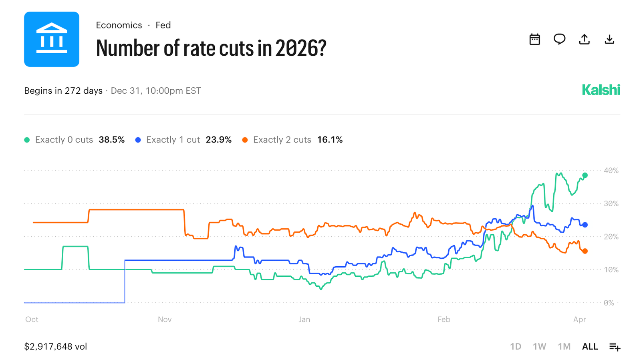The height and width of the screenshot is (364, 641).
Task: Click the green dot for Exactly 0 cuts
Action: 26,139
